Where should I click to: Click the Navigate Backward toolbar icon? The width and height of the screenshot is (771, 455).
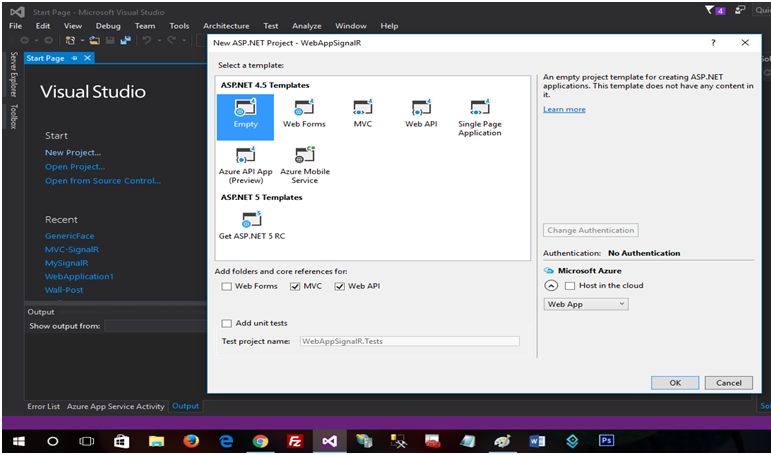point(25,40)
